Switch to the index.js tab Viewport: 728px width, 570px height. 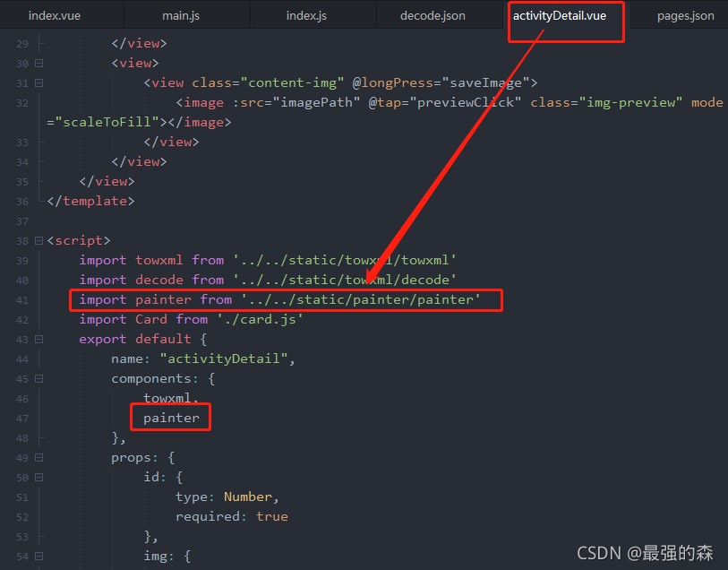(306, 16)
